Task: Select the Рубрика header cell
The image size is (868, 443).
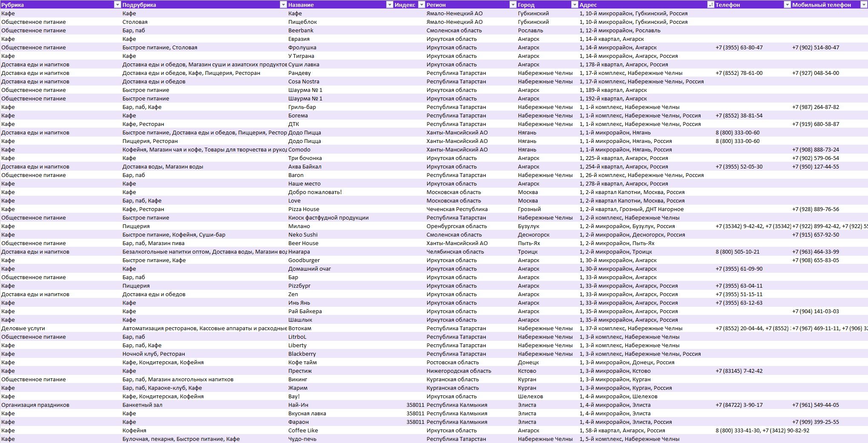Action: tap(61, 5)
